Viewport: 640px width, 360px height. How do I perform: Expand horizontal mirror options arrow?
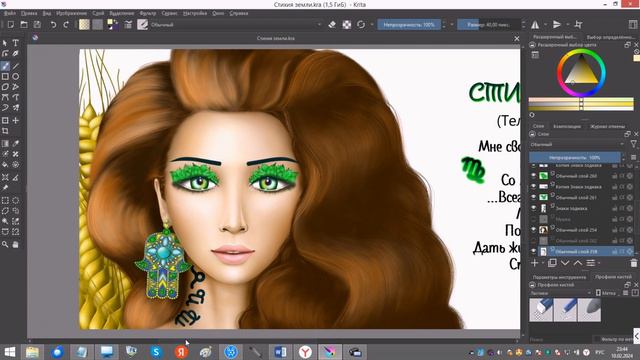point(545,24)
